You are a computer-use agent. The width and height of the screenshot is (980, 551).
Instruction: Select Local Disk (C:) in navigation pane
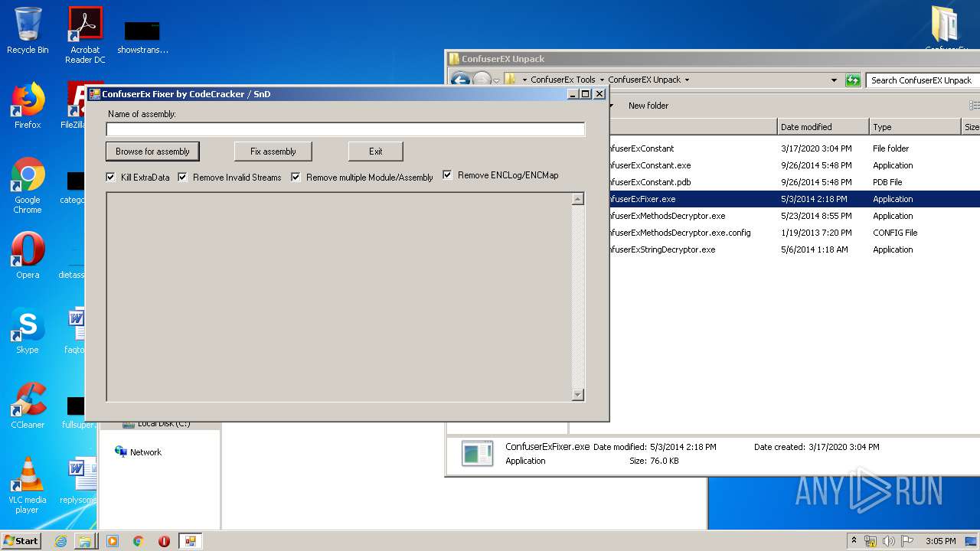(x=156, y=425)
